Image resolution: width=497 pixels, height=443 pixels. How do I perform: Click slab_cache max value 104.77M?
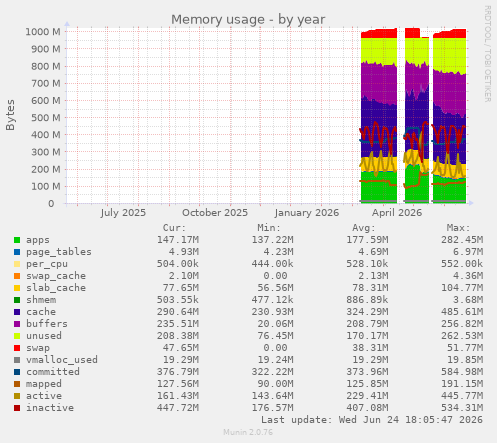(x=462, y=288)
